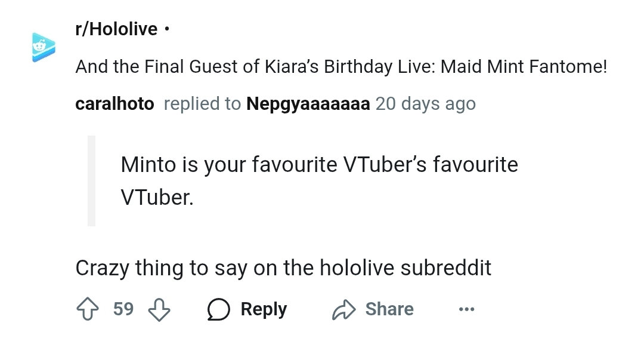Click the "Crazy thing to say" comment text
This screenshot has height=338, width=644.
click(283, 268)
